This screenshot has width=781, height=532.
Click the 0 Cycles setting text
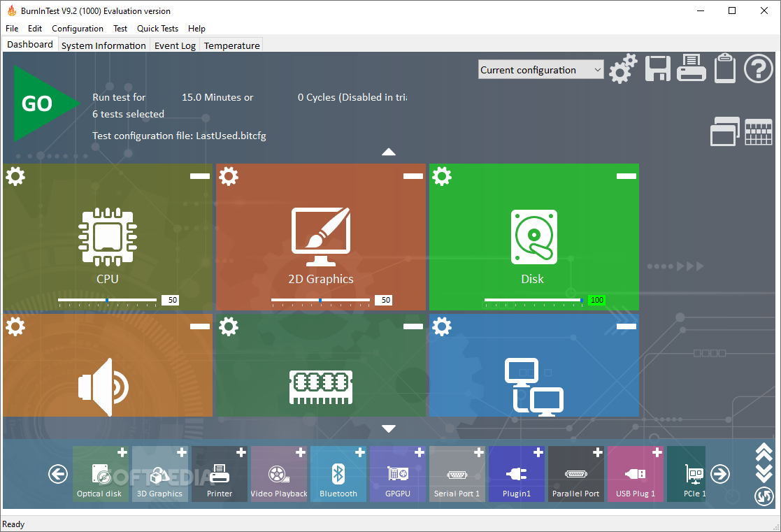pyautogui.click(x=352, y=97)
